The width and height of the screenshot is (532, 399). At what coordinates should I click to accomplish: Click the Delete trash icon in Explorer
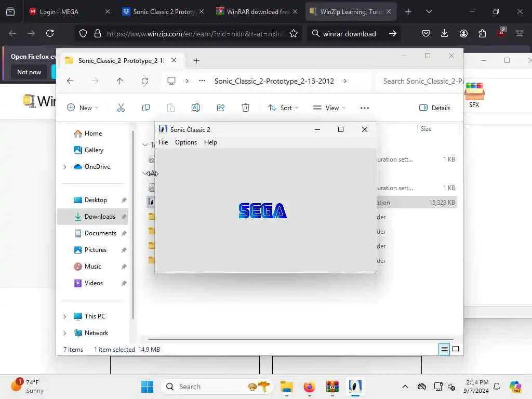tap(246, 108)
